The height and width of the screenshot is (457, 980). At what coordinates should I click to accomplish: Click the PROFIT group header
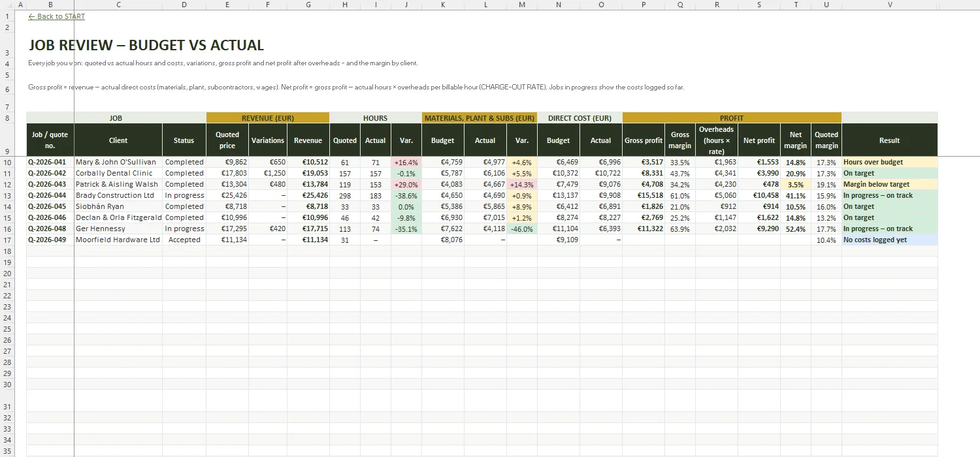tap(732, 118)
